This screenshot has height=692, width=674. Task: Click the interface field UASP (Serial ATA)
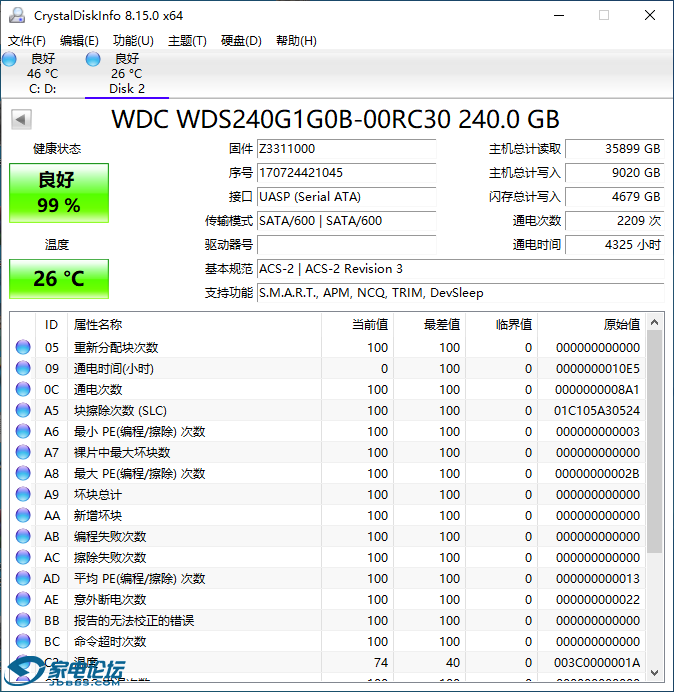(346, 197)
